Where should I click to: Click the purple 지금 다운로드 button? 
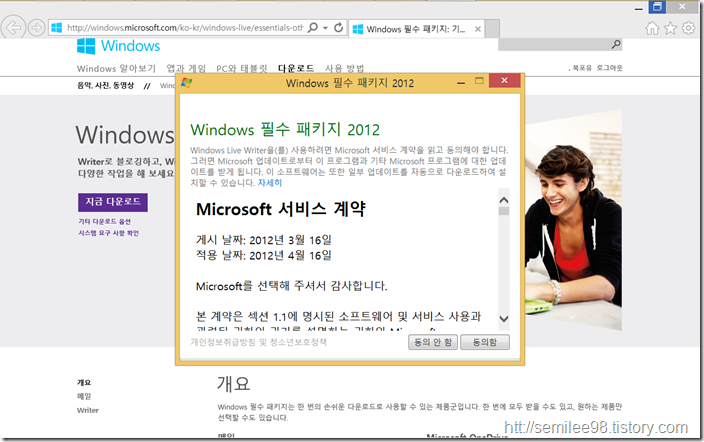pos(113,202)
